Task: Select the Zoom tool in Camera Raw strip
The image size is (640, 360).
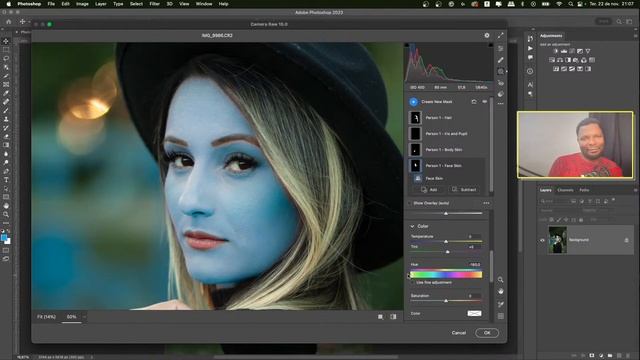Action: [x=500, y=280]
